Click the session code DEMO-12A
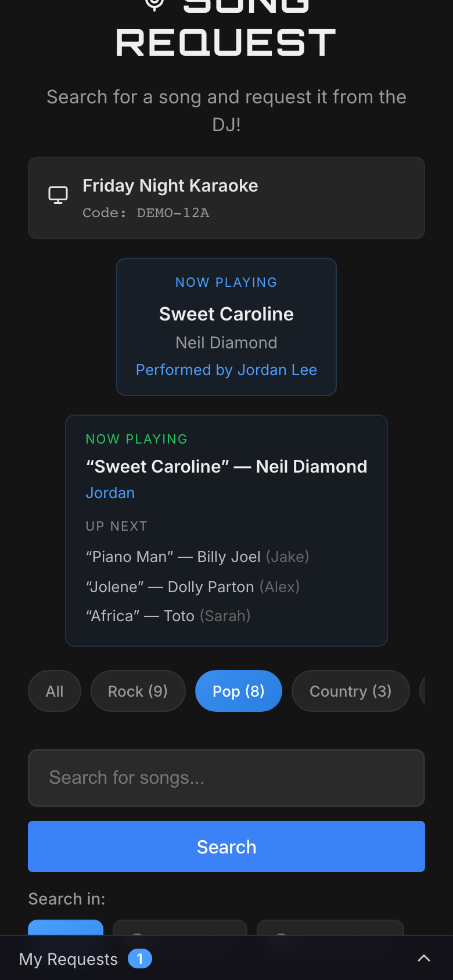This screenshot has height=980, width=453. [173, 213]
